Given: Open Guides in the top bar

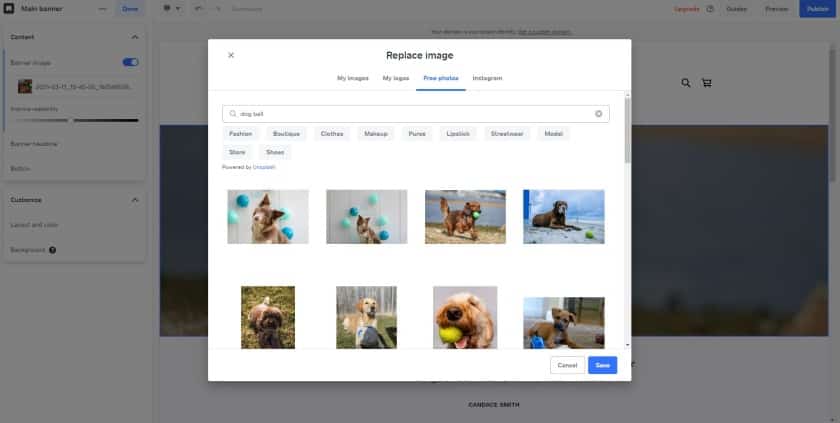Looking at the screenshot, I should 737,9.
